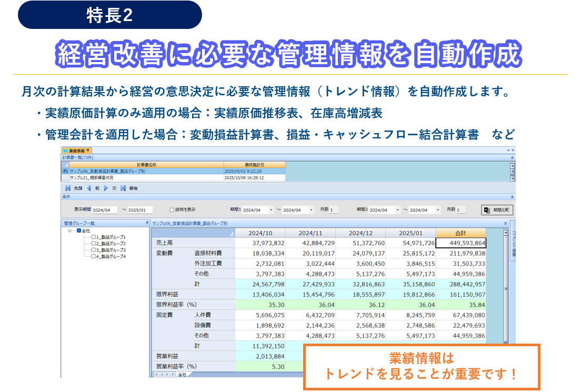Collapse the 計算書一覧 section
The width and height of the screenshot is (582, 392).
coord(512,157)
